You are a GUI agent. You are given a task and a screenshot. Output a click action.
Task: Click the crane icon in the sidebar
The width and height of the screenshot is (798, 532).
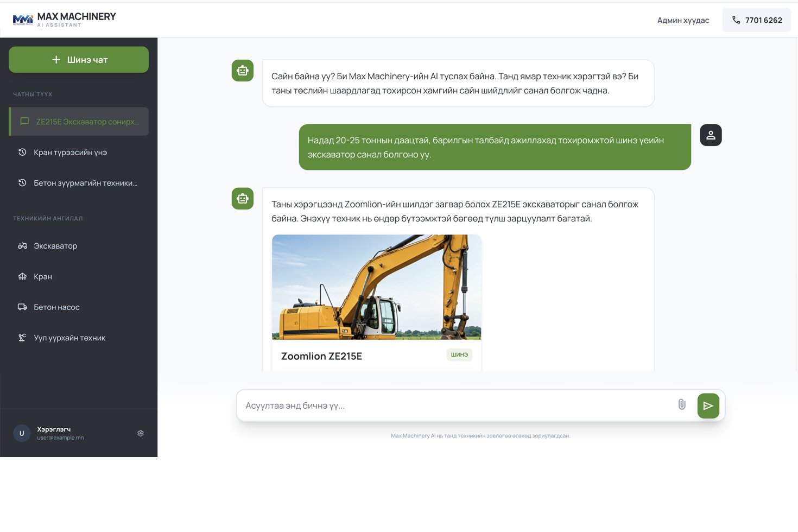click(22, 276)
